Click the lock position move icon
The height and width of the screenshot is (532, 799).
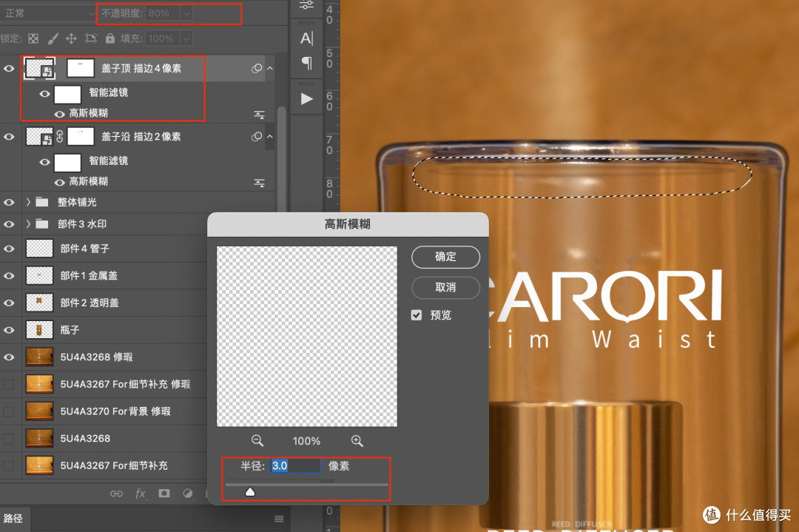pyautogui.click(x=71, y=38)
